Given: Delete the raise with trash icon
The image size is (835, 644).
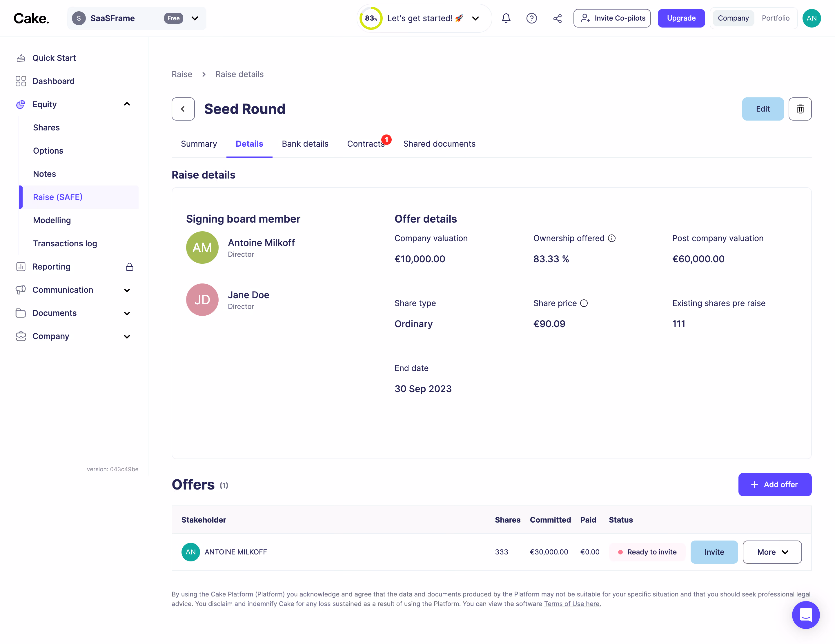Looking at the screenshot, I should click(x=800, y=109).
